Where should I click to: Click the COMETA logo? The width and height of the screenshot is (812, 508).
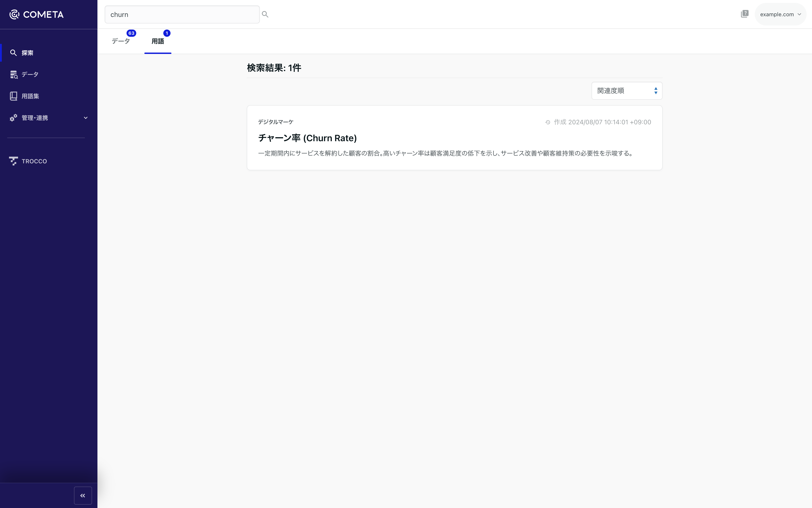[x=36, y=14]
